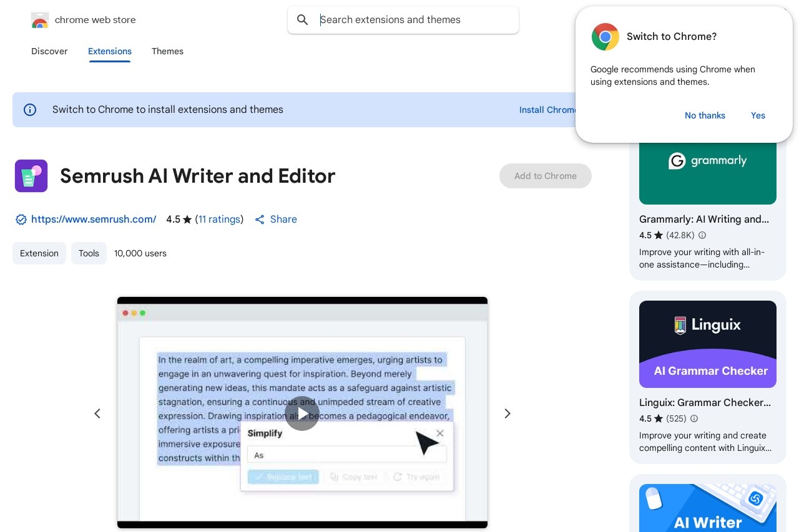This screenshot has height=532, width=799.
Task: Go to next screenshot with right arrow
Action: click(x=507, y=414)
